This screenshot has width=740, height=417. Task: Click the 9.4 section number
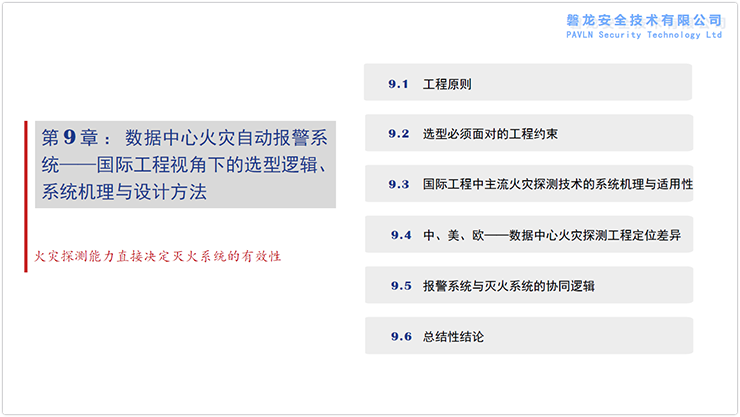pos(401,236)
